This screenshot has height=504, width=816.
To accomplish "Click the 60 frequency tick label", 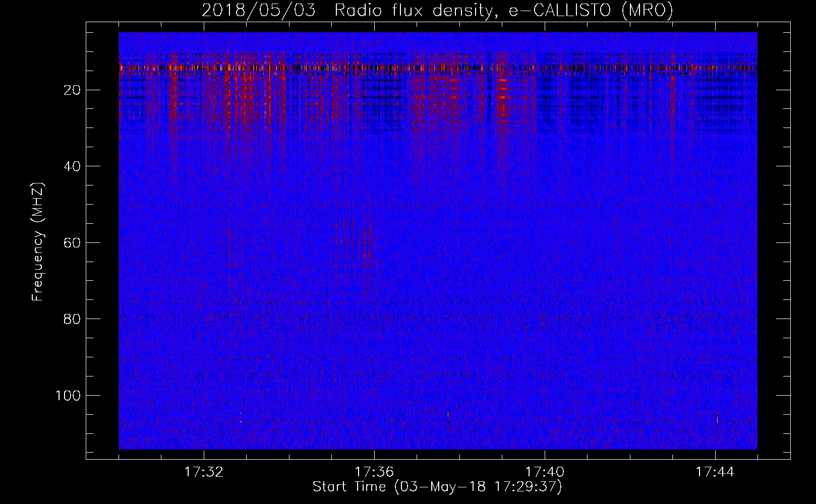I will (x=72, y=243).
